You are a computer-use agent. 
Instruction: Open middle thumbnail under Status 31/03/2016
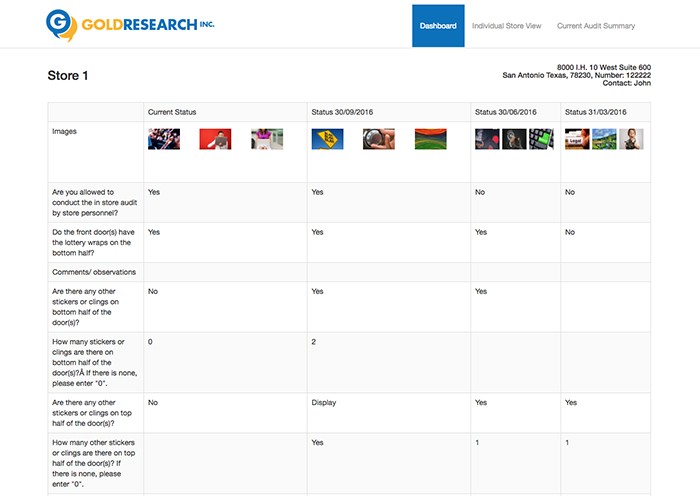604,140
